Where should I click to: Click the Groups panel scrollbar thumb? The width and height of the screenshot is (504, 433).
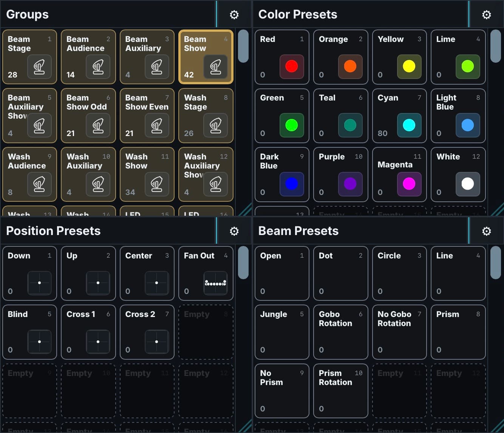pos(243,46)
